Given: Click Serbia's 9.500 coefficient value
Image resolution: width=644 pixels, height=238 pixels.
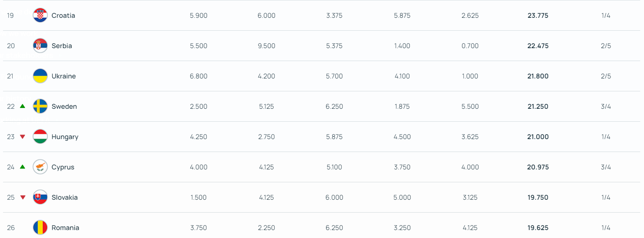Looking at the screenshot, I should click(x=266, y=46).
